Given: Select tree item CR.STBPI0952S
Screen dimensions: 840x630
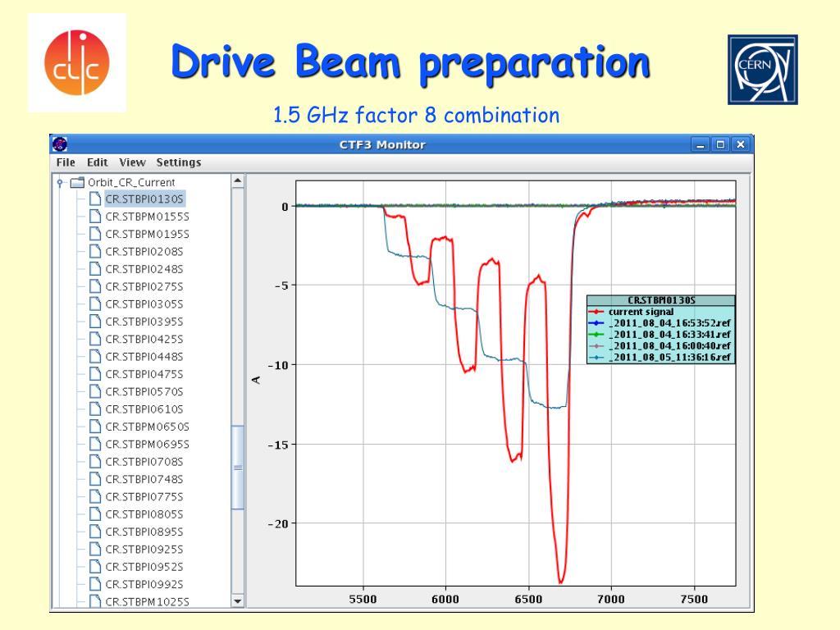Looking at the screenshot, I should click(x=144, y=567).
